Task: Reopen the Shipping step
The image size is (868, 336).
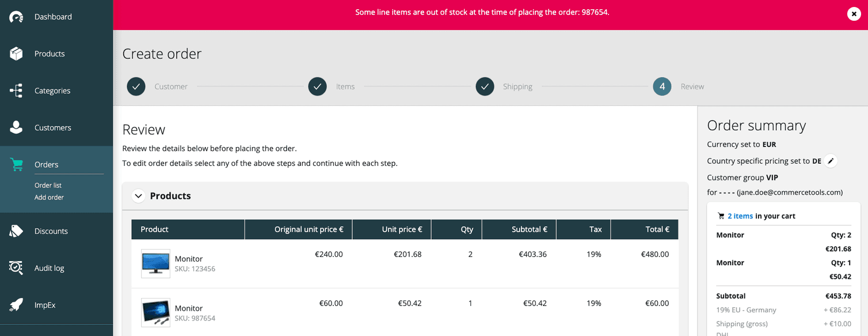Action: [x=485, y=86]
